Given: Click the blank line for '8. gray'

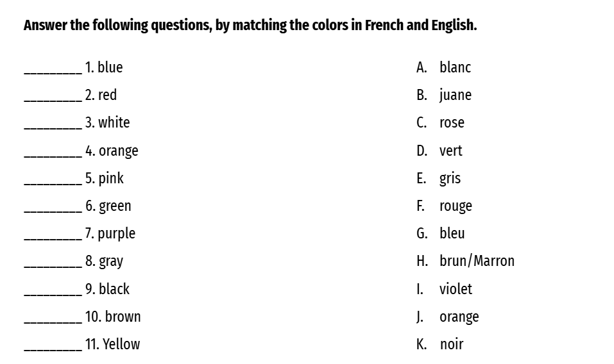Looking at the screenshot, I should click(53, 263).
